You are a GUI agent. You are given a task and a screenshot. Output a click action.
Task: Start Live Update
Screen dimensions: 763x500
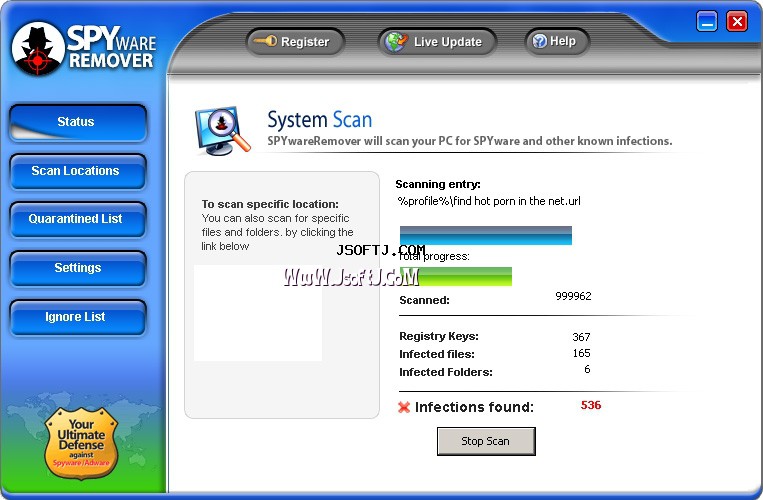(x=437, y=42)
